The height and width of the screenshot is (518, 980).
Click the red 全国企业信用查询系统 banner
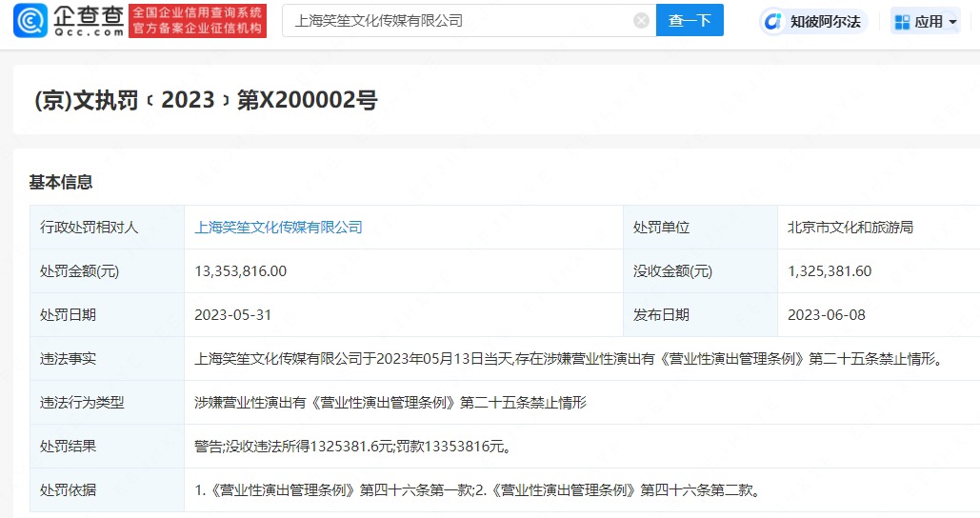(197, 20)
